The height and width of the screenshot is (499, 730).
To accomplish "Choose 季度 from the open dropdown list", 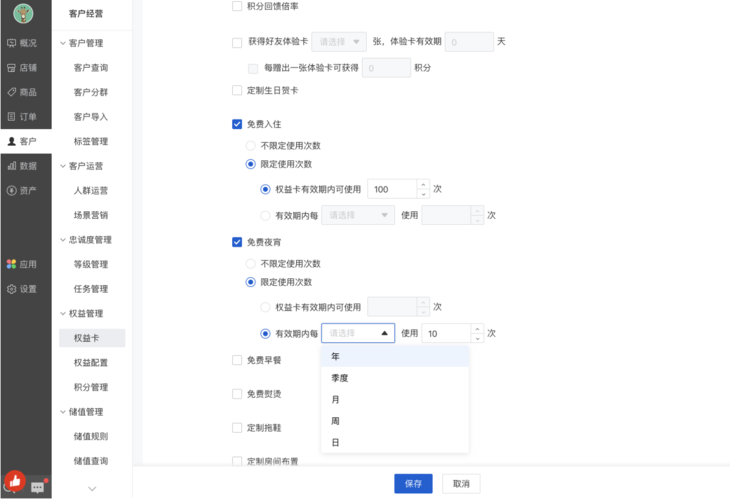I will coord(340,378).
